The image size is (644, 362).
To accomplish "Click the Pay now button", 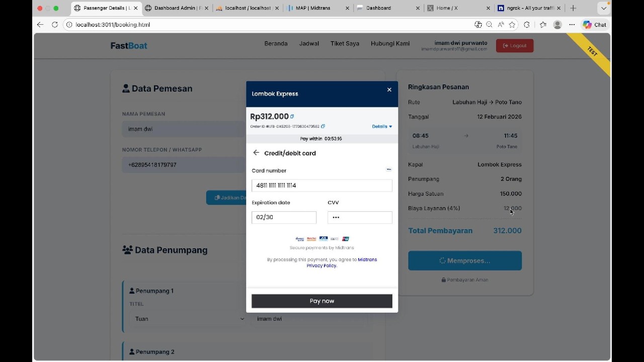I will 322,301.
